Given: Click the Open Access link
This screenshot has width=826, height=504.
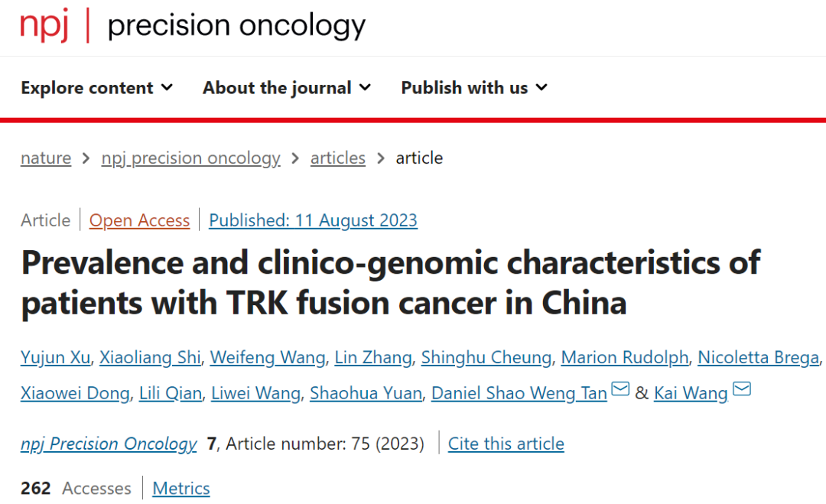Looking at the screenshot, I should click(x=139, y=221).
